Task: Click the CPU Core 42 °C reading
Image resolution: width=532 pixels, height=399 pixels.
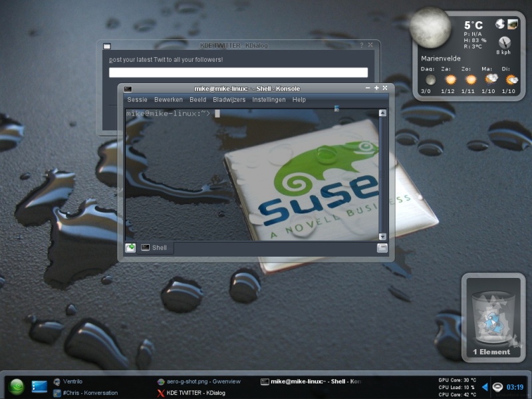Action: [457, 394]
